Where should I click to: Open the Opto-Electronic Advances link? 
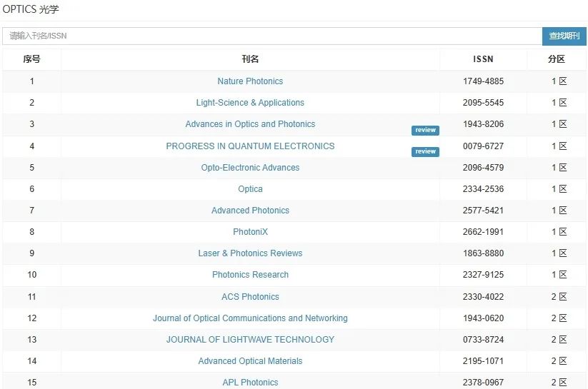coord(250,167)
